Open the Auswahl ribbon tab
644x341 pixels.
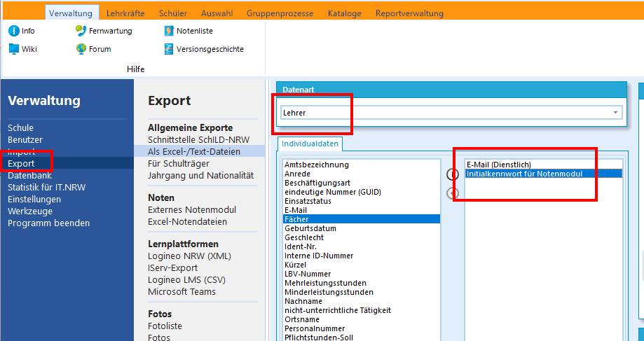point(217,13)
